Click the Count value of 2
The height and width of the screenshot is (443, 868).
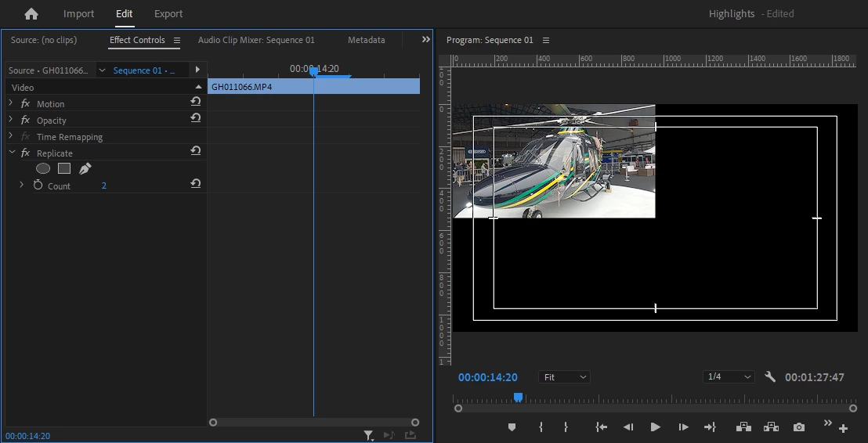[103, 186]
